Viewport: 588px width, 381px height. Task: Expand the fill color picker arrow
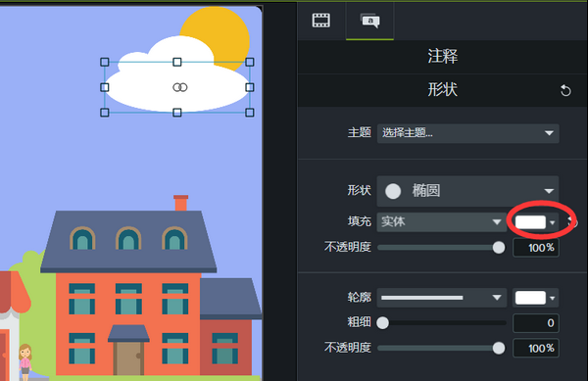coord(553,222)
